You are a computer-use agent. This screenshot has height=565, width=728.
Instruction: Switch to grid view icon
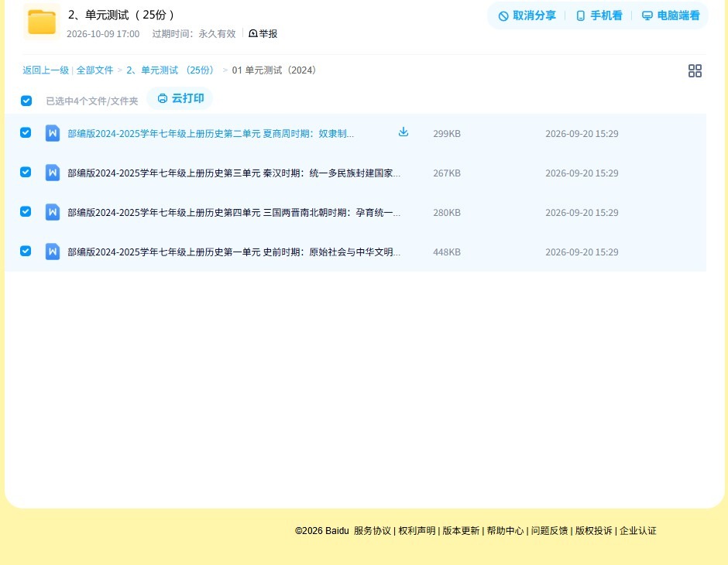click(695, 70)
